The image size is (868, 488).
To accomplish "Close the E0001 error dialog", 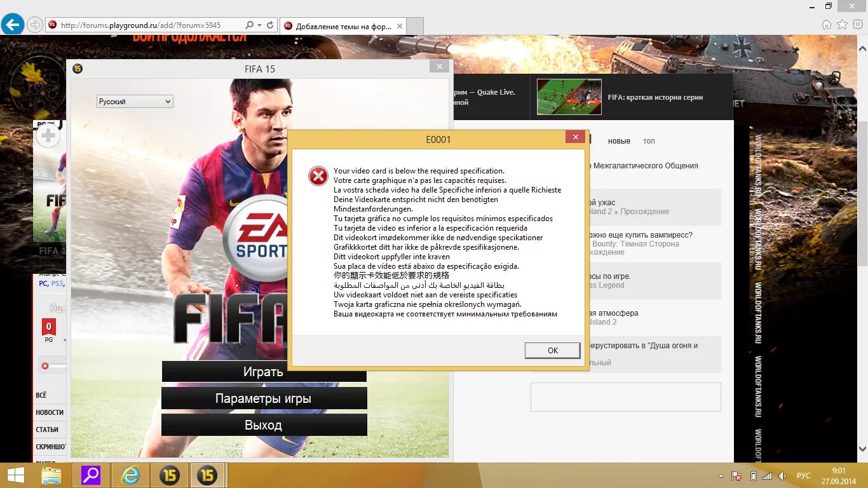I will click(x=575, y=137).
